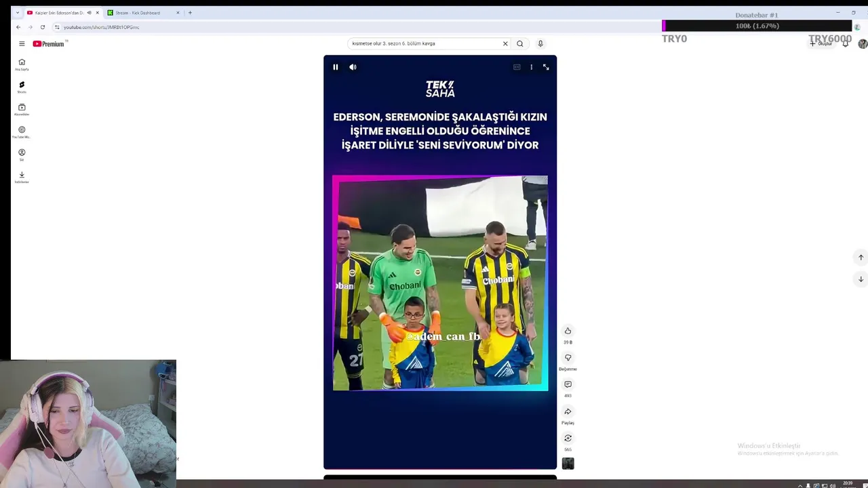Screen dimensions: 868x488
Task: Run search with magnifier button
Action: 520,43
